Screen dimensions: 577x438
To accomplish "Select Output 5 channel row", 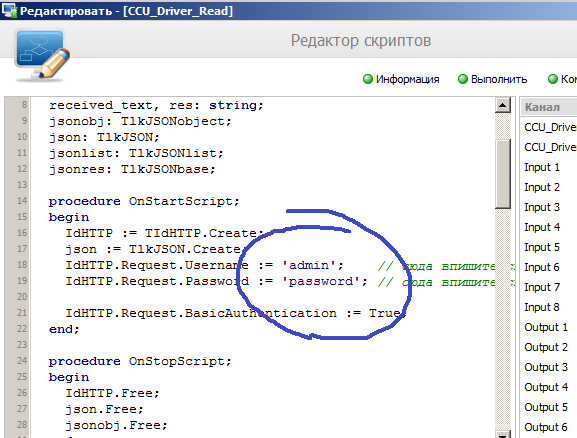I will pyautogui.click(x=549, y=407).
